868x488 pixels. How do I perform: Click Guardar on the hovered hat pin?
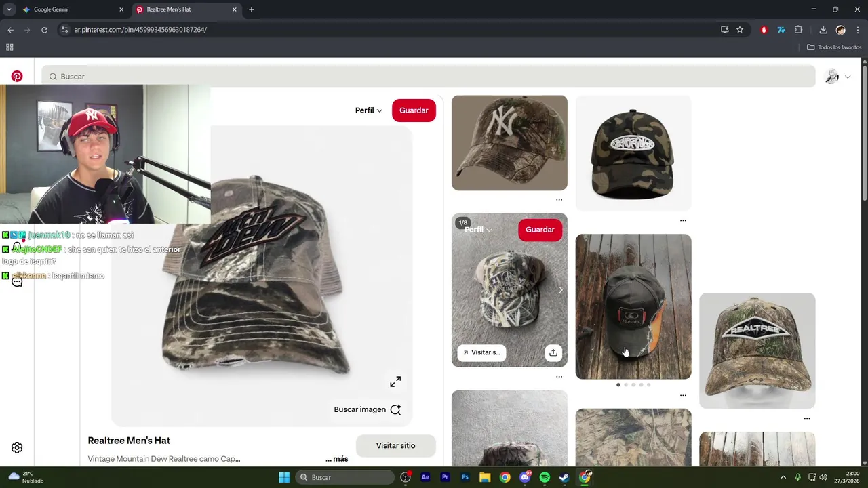(x=540, y=230)
